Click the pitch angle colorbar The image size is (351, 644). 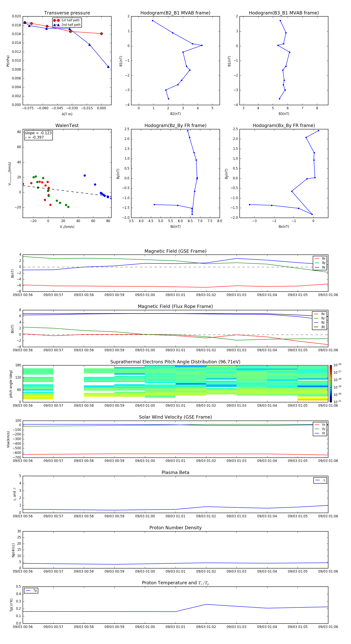click(331, 384)
